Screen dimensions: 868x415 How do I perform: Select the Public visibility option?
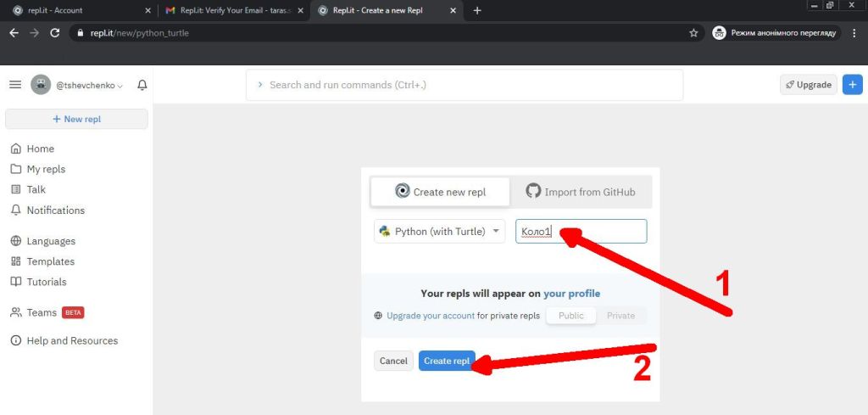[570, 315]
